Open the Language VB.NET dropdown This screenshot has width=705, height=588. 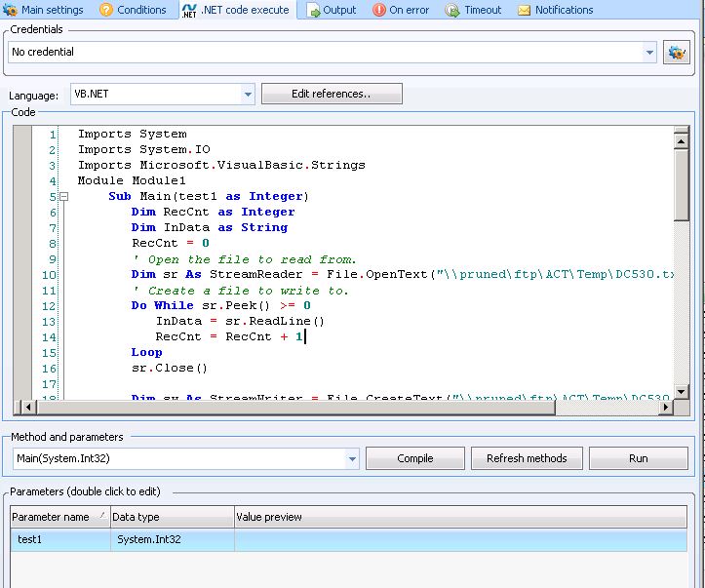248,95
